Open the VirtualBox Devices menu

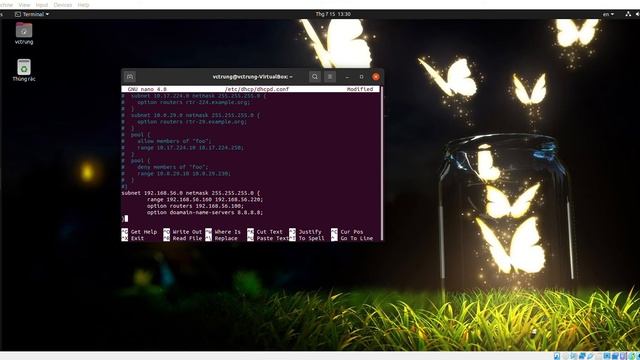click(63, 5)
